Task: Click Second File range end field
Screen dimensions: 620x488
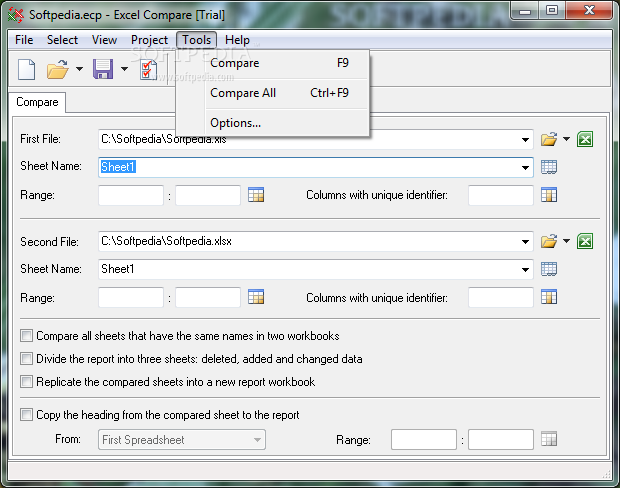Action: coord(208,297)
